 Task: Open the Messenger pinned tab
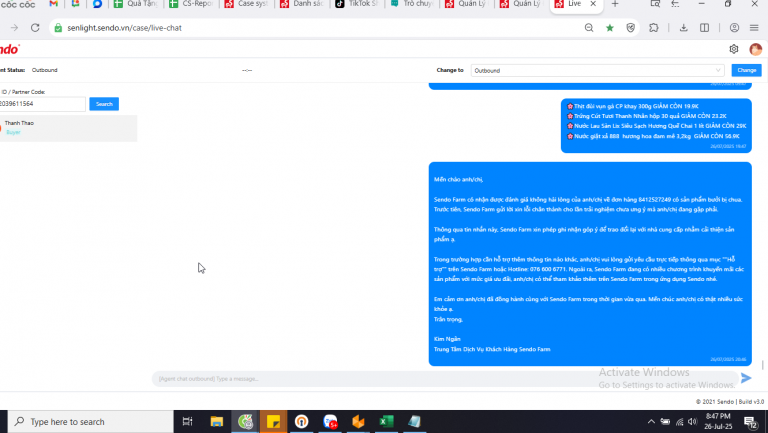[97, 4]
